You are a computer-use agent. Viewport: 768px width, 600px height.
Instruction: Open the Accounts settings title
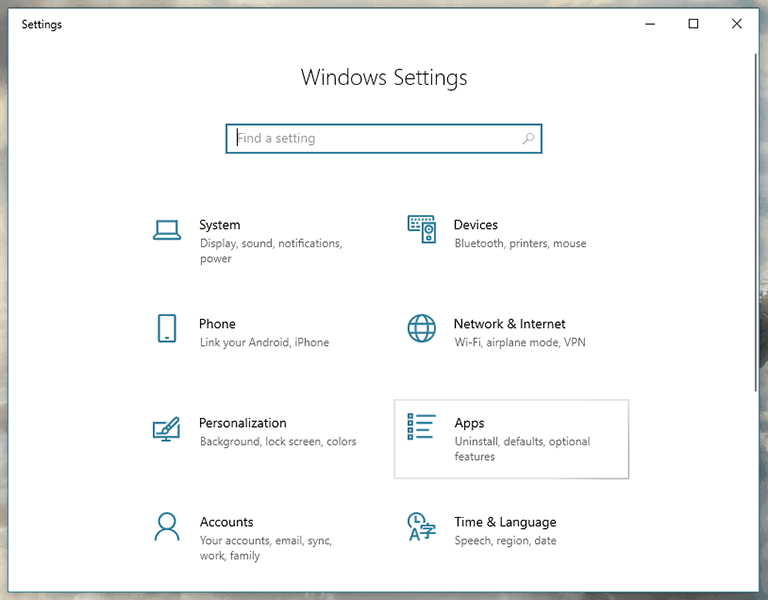tap(226, 522)
